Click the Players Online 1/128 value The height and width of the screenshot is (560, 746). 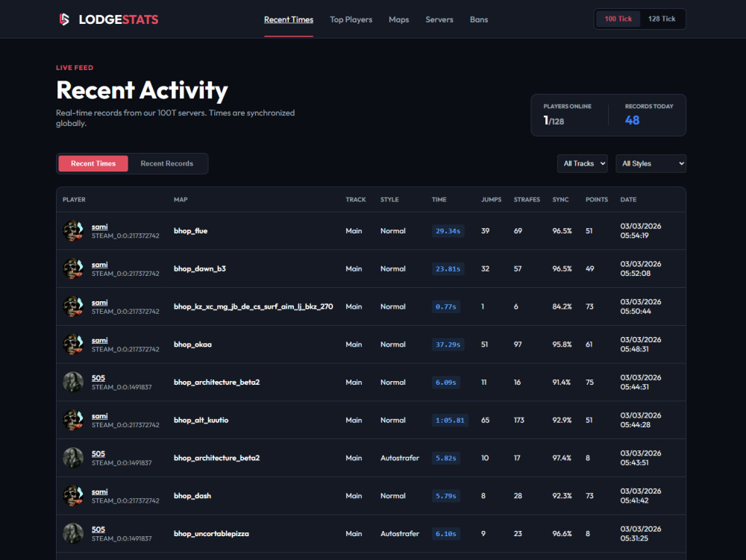(554, 121)
